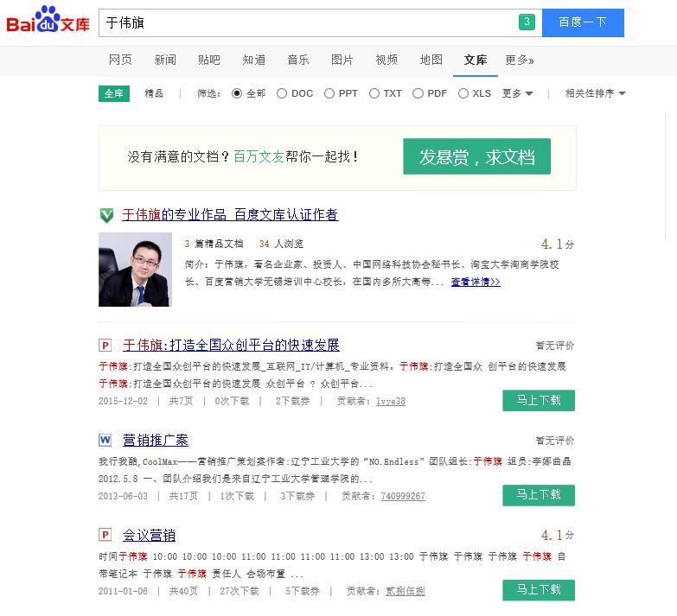Screen dimensions: 677x616
Task: Click the 3 篇精品文档 count text
Action: coord(214,244)
